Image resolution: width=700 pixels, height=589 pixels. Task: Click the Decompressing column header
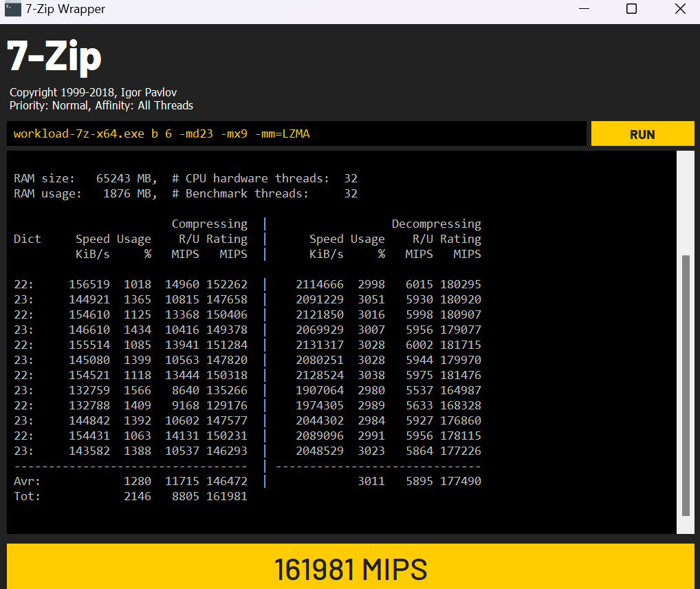(436, 224)
